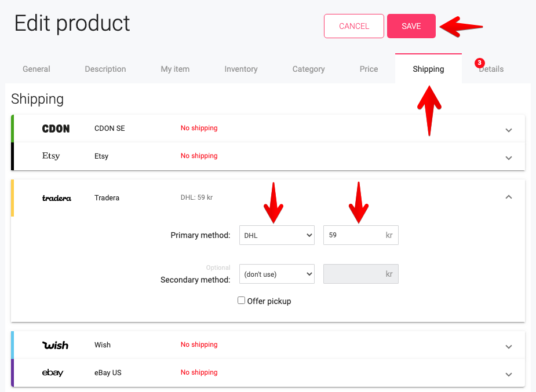Viewport: 536px width, 392px height.
Task: Expand the eBay US shipping row
Action: pos(509,374)
